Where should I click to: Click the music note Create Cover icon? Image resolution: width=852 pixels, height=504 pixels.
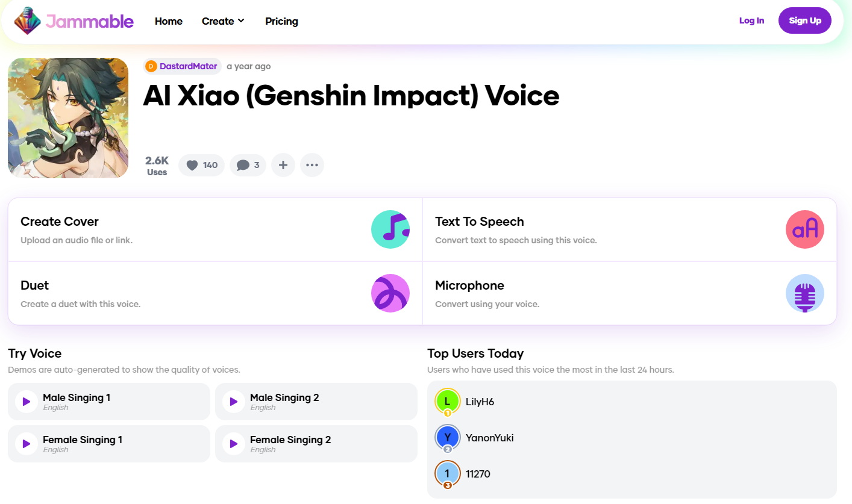pyautogui.click(x=390, y=229)
